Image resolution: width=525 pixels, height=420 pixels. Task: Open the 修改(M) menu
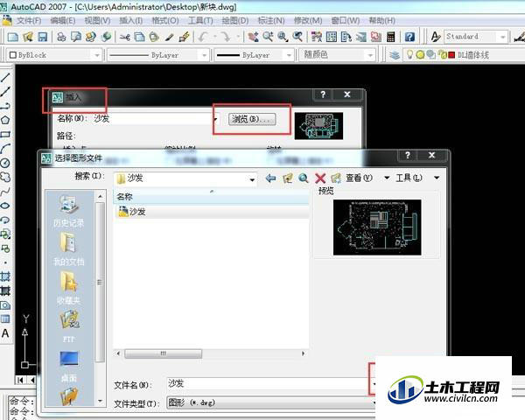(308, 20)
